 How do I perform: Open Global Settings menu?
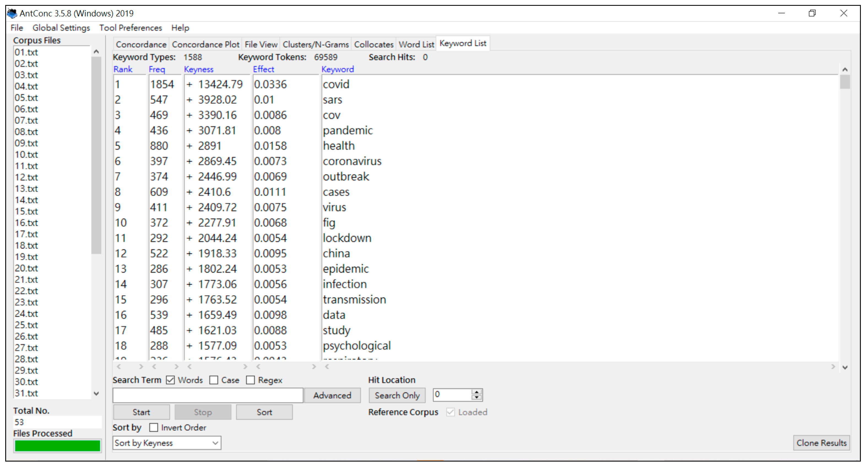[61, 28]
